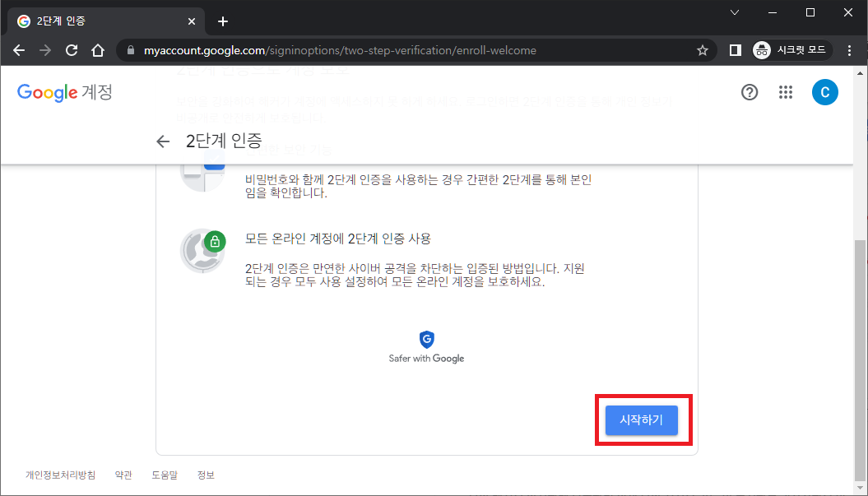Click the 시크릿 모드 incognito indicator
Image resolution: width=868 pixels, height=496 pixels.
(x=792, y=50)
